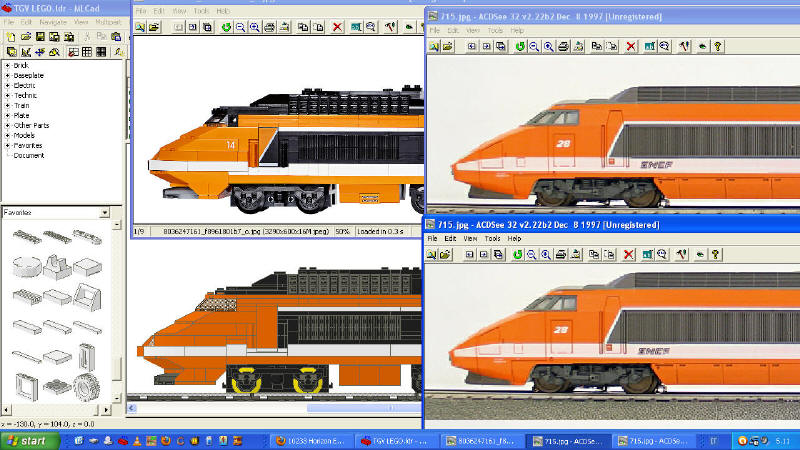Expand the Other Parts tree node
Viewport: 800px width, 450px height.
7,126
